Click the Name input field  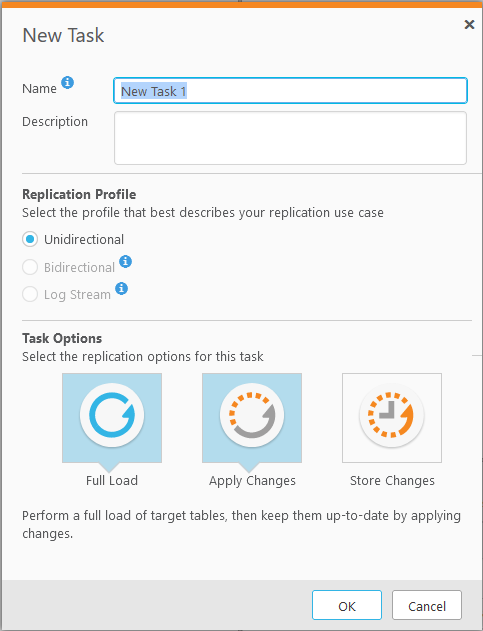pyautogui.click(x=290, y=91)
